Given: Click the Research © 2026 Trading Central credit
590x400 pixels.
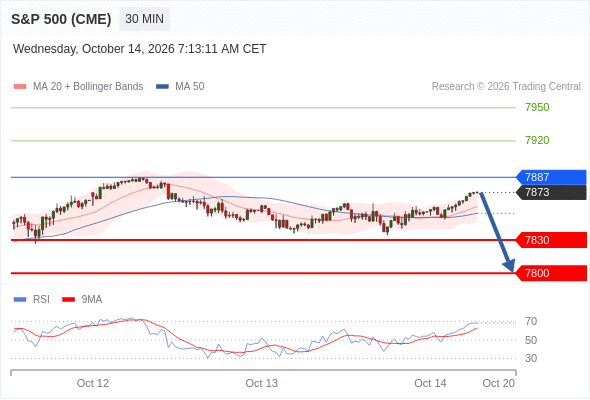Looking at the screenshot, I should click(x=506, y=87).
